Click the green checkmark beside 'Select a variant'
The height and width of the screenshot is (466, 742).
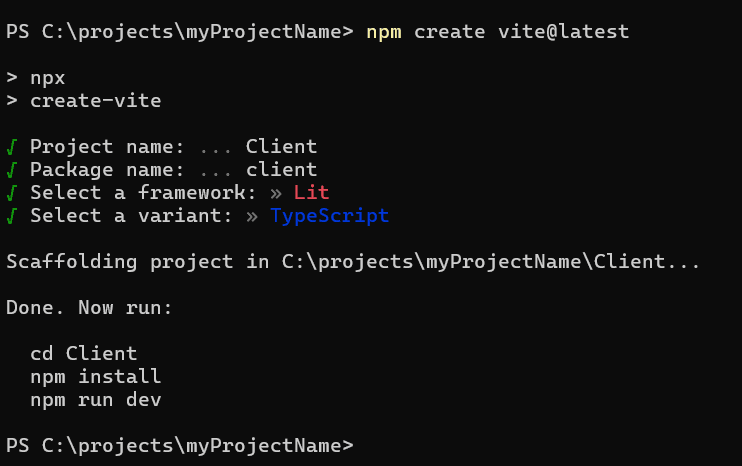[x=12, y=216]
